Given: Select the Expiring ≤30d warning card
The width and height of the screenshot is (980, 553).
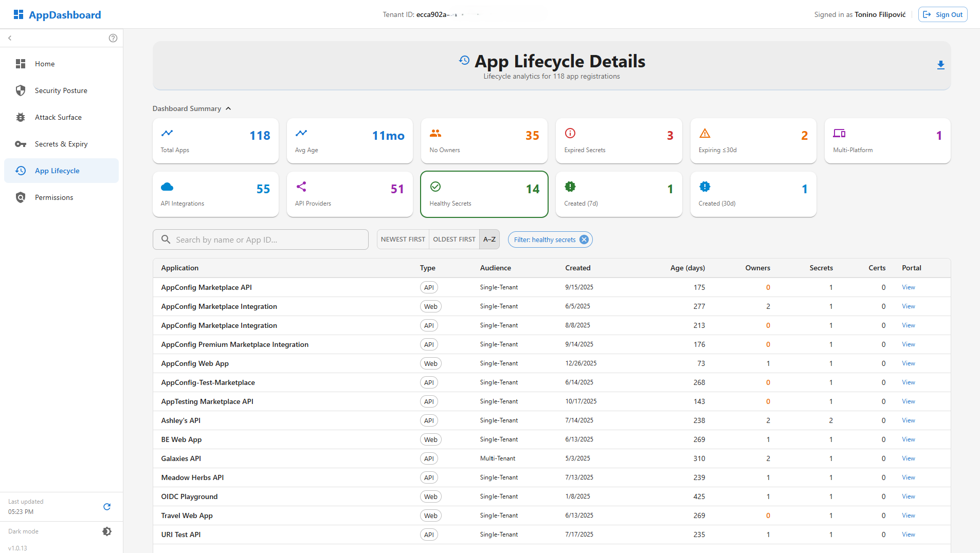Looking at the screenshot, I should click(753, 141).
